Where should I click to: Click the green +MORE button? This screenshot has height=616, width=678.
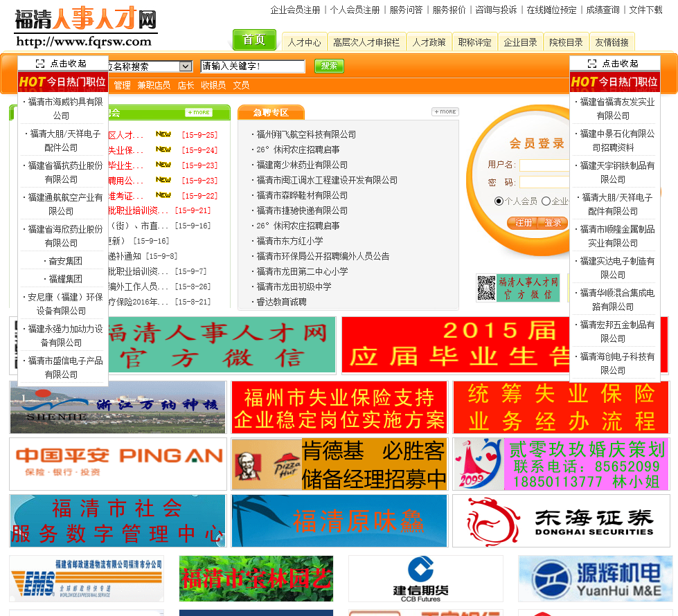pos(199,112)
